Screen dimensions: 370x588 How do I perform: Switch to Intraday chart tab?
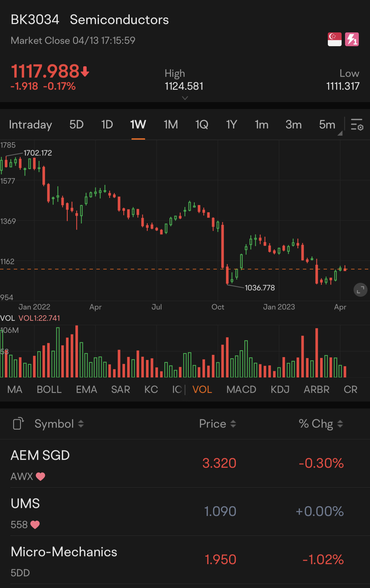pos(30,124)
